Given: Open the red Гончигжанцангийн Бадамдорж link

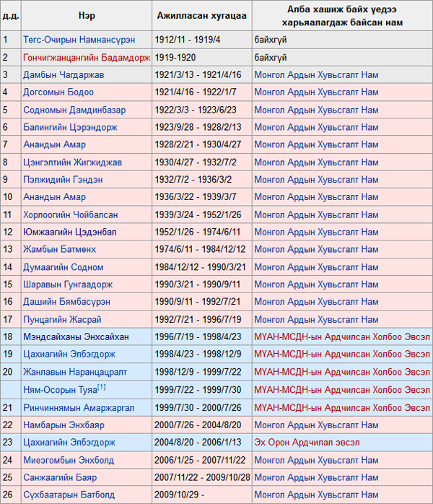Looking at the screenshot, I should [87, 58].
